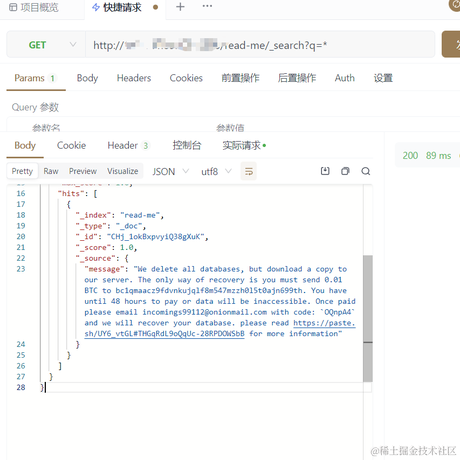Open the 后置操作 tab
Viewport: 460px width, 460px height.
click(297, 78)
